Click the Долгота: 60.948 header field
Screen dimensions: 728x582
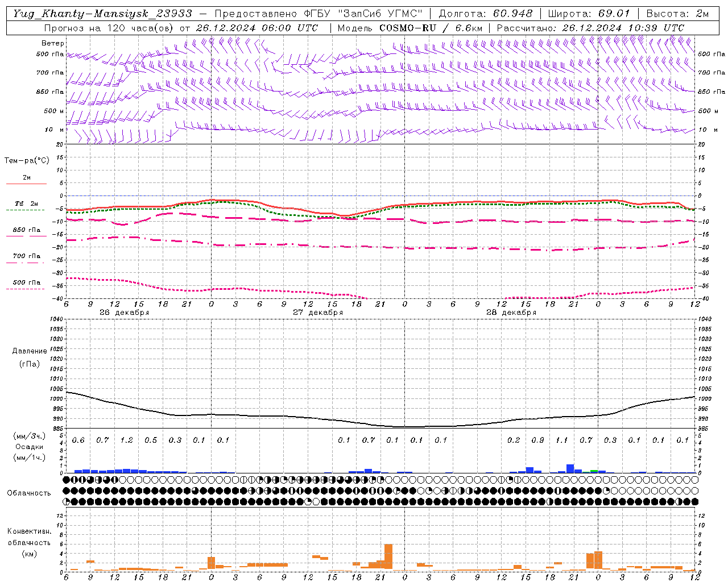tap(486, 14)
